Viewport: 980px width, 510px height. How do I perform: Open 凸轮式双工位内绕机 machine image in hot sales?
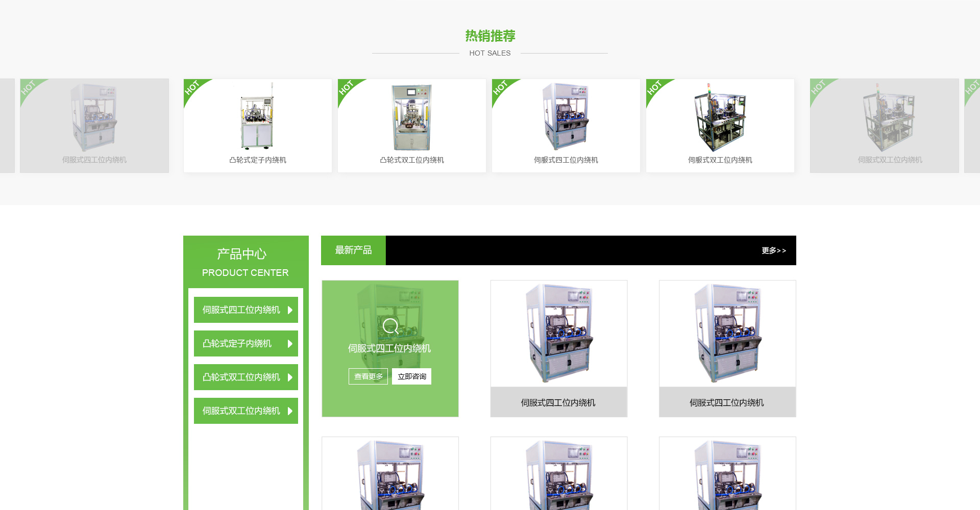pyautogui.click(x=412, y=117)
